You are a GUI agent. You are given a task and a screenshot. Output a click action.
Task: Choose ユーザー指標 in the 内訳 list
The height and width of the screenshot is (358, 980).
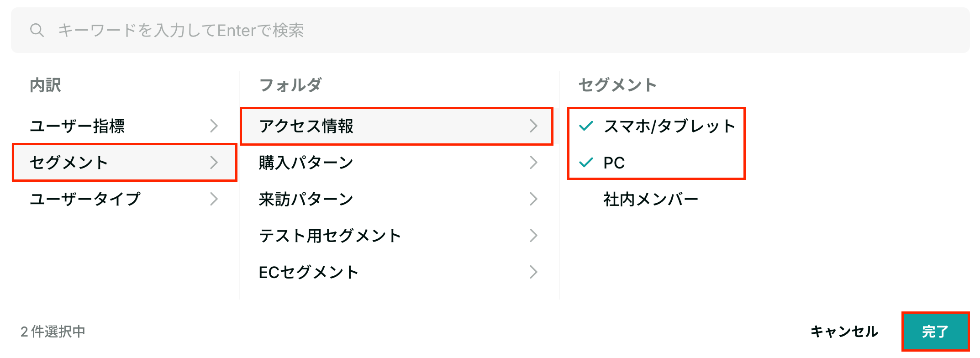point(124,126)
